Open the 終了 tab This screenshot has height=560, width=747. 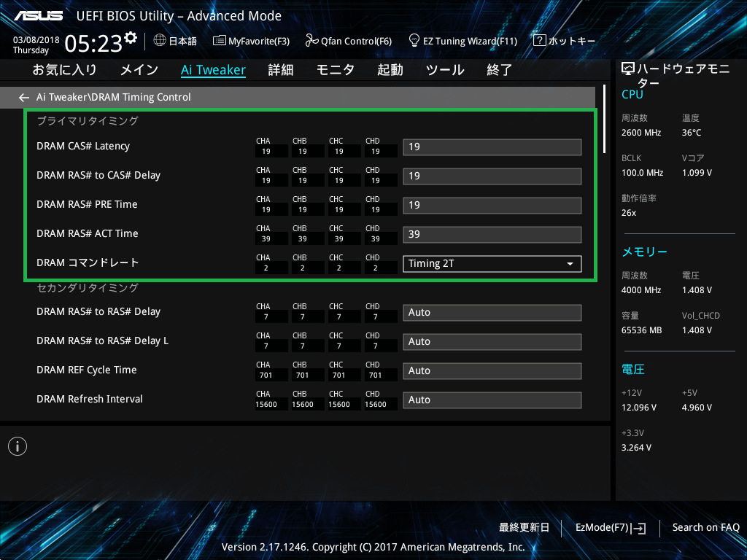point(499,70)
